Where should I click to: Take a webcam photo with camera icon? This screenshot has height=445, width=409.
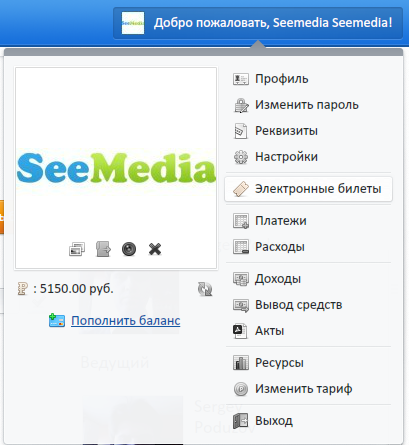tap(129, 249)
